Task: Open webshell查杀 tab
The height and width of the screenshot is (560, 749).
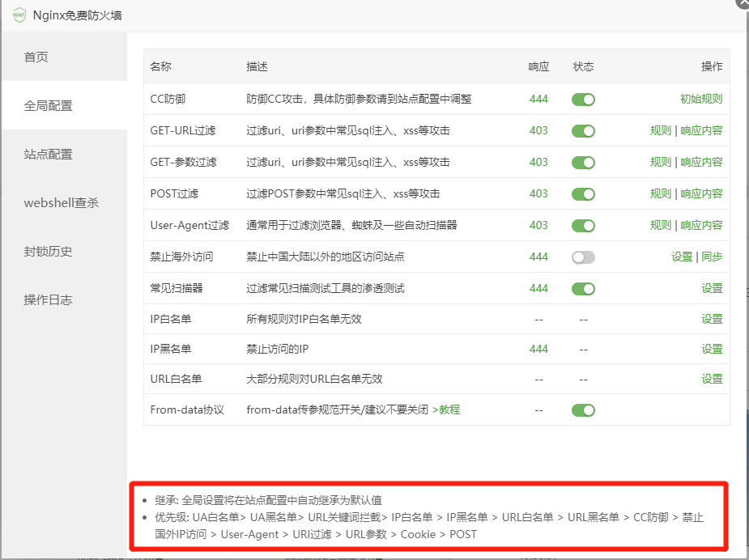Action: (65, 203)
